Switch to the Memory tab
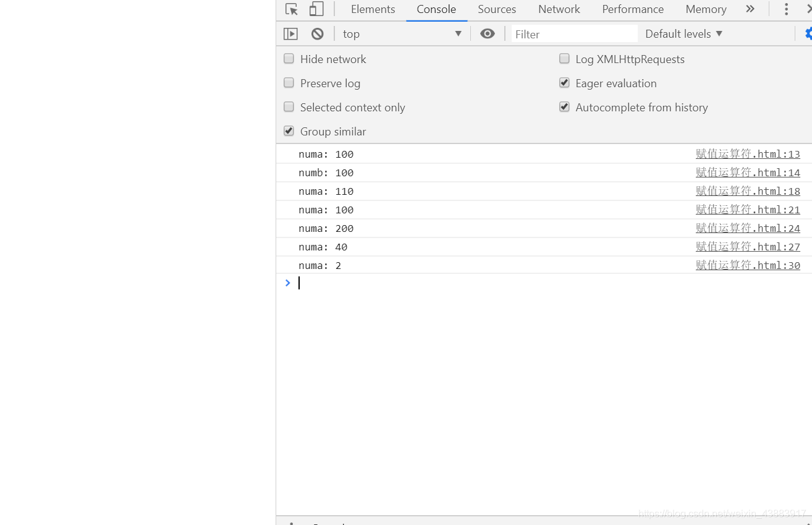812x525 pixels. [706, 9]
